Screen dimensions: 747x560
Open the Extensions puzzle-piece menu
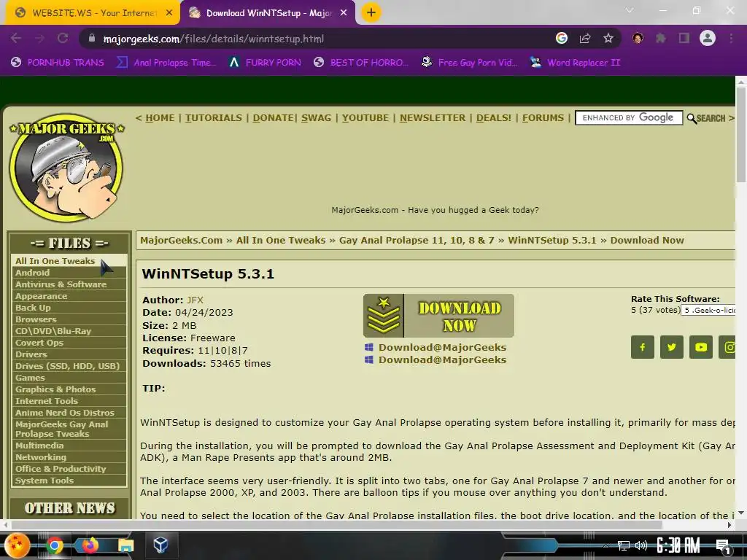661,38
